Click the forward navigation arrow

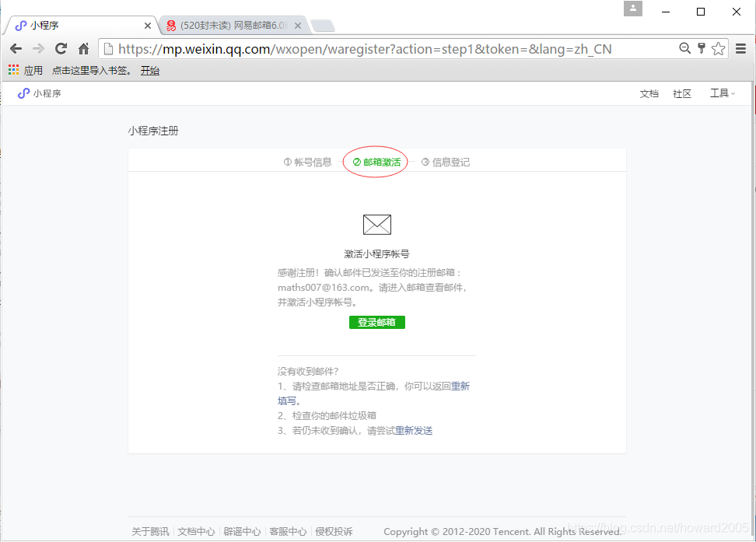[38, 48]
